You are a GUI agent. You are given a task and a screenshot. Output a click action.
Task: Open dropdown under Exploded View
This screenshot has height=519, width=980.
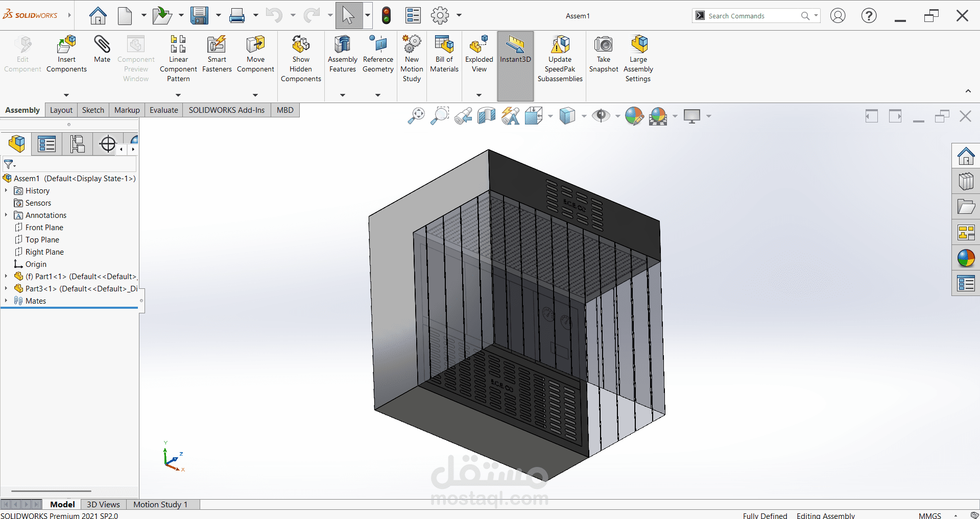point(479,95)
